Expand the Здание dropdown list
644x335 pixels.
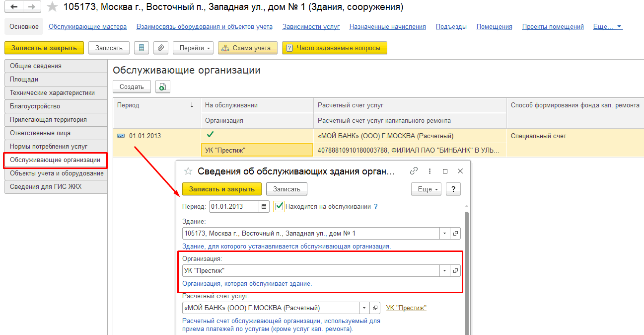tap(444, 233)
